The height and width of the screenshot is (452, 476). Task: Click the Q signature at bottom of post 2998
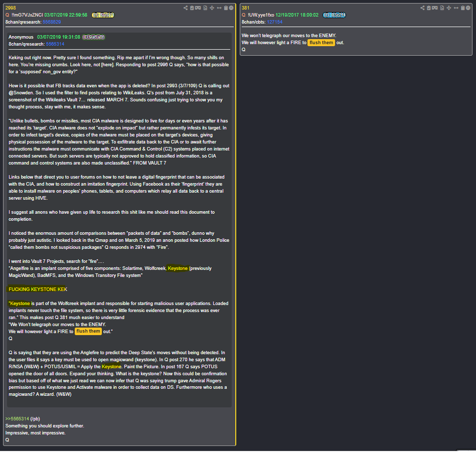coord(8,440)
